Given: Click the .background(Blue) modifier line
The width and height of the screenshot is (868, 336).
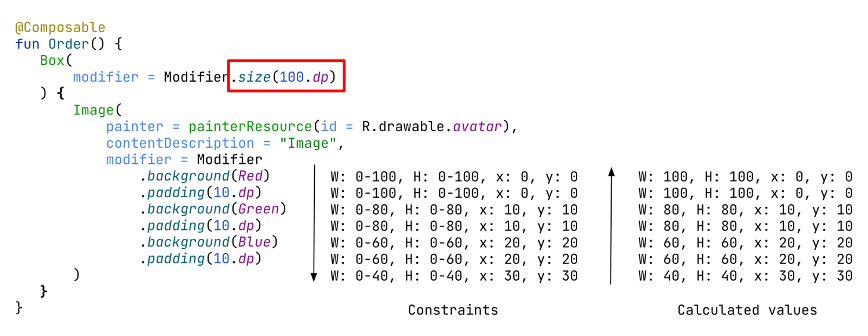Looking at the screenshot, I should pyautogui.click(x=209, y=242).
